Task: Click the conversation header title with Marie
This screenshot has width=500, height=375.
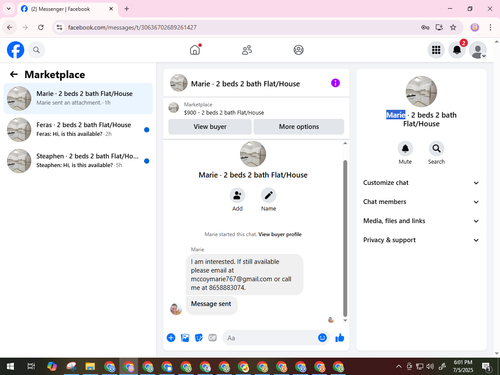Action: point(245,84)
